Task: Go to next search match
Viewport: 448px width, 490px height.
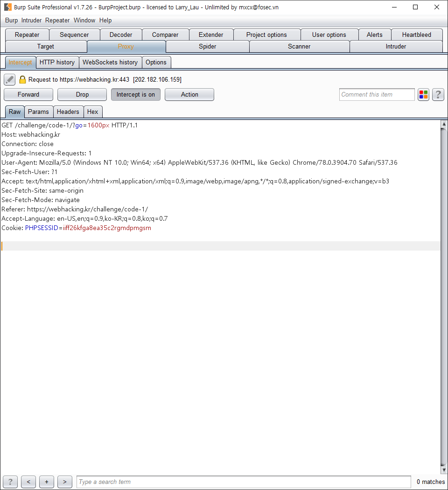Action: pos(65,482)
